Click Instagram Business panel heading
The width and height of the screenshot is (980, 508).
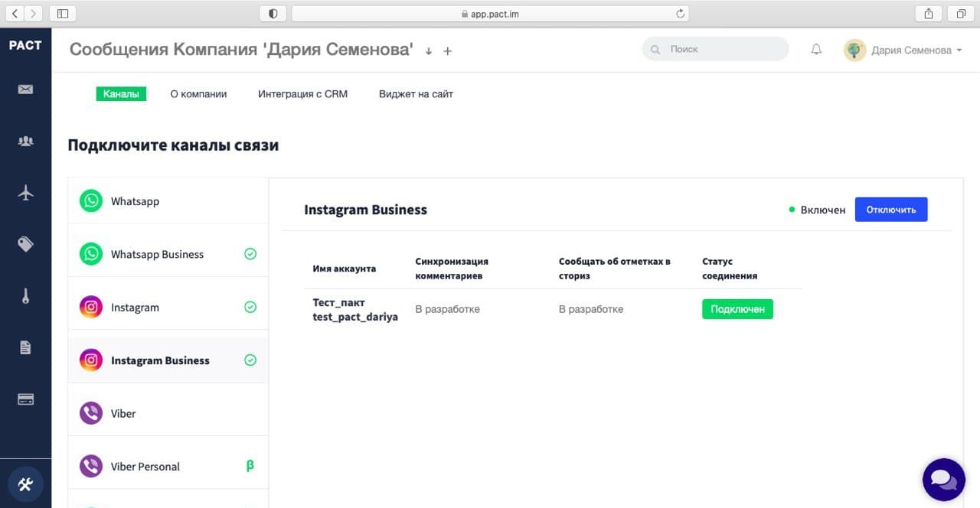coord(365,210)
